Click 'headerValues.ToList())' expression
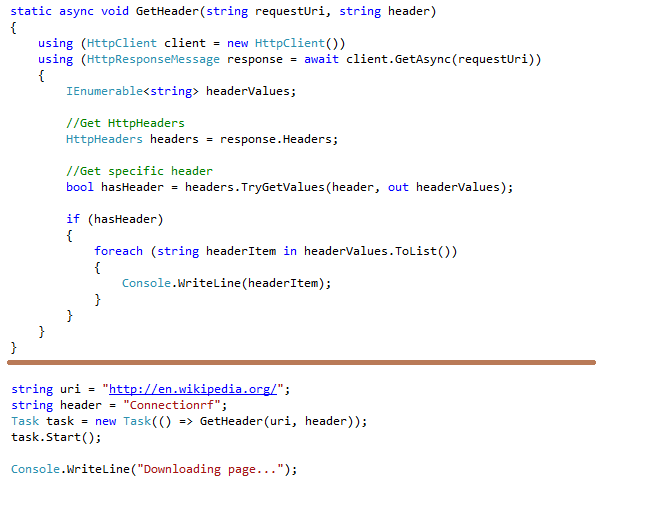The width and height of the screenshot is (653, 512). (381, 251)
